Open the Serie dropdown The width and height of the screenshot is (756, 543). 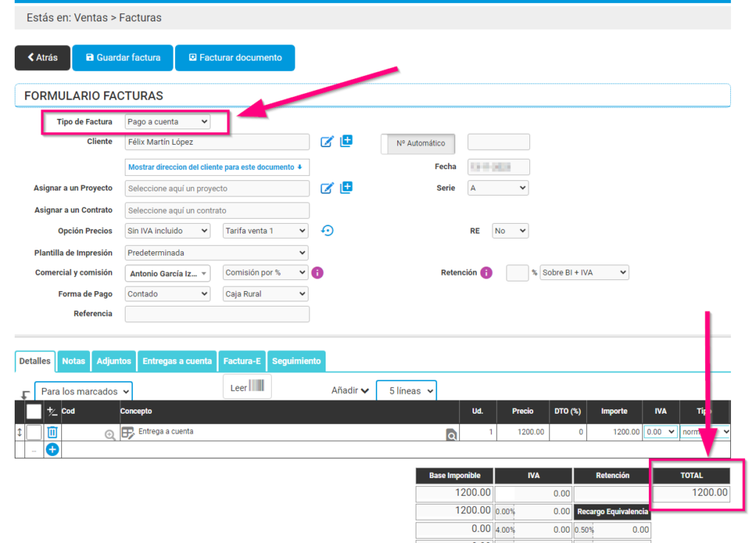(498, 188)
